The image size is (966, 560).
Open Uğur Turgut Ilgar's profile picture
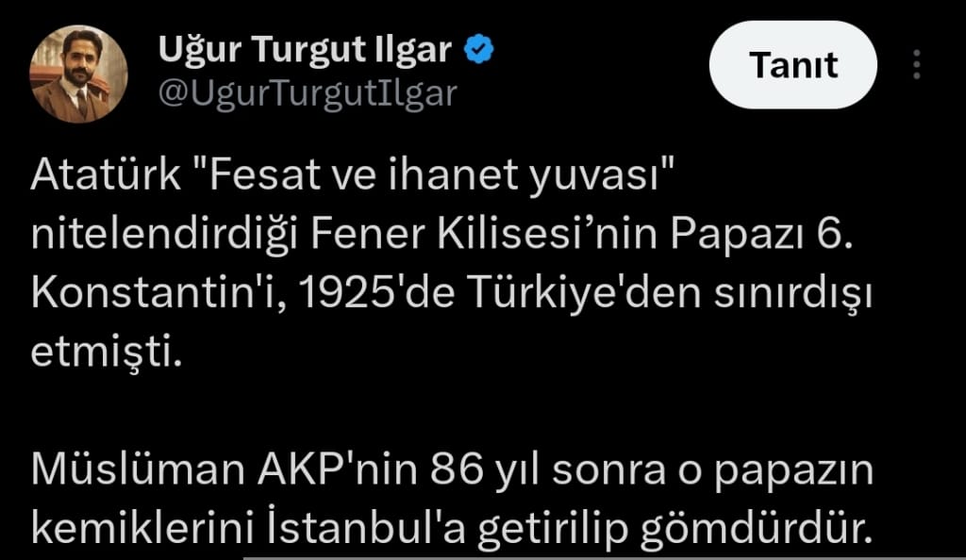(79, 74)
